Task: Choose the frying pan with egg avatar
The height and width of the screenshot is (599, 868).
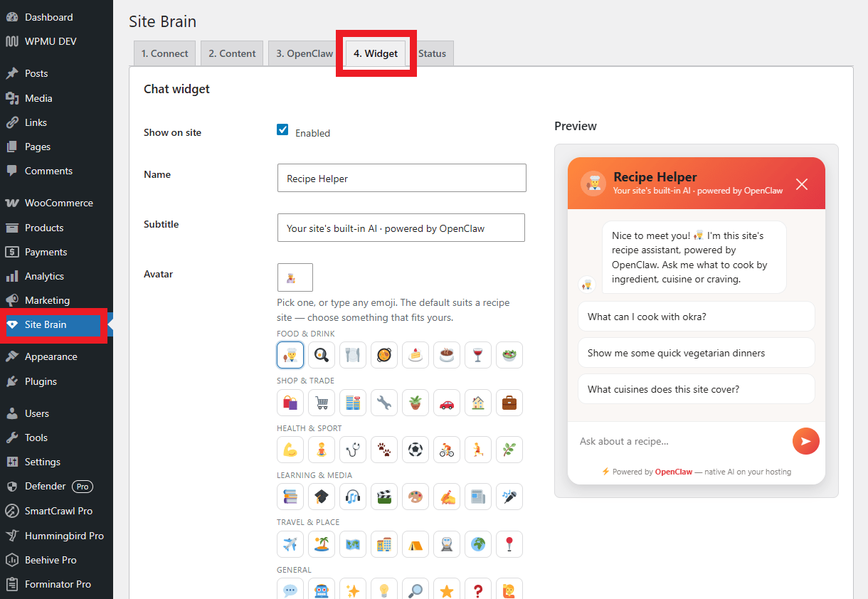Action: pyautogui.click(x=322, y=354)
